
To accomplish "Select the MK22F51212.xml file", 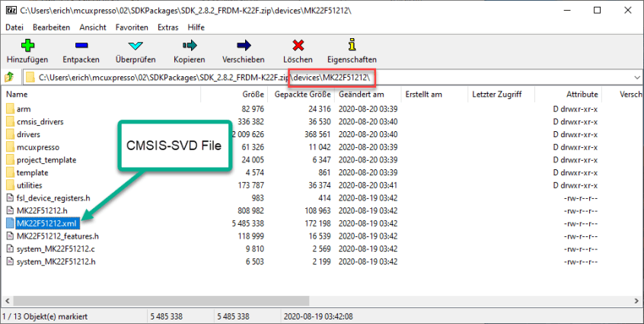I will point(46,223).
